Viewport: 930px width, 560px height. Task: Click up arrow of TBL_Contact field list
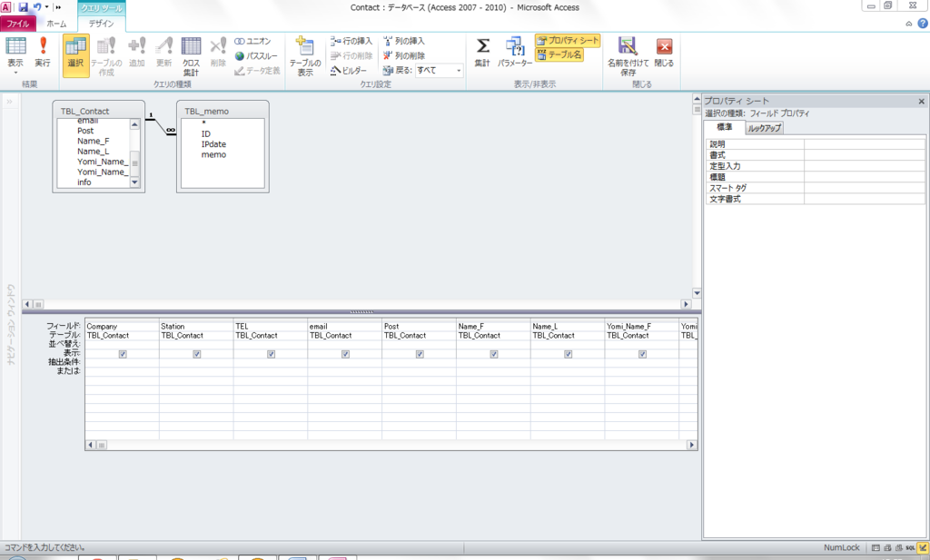coord(134,124)
